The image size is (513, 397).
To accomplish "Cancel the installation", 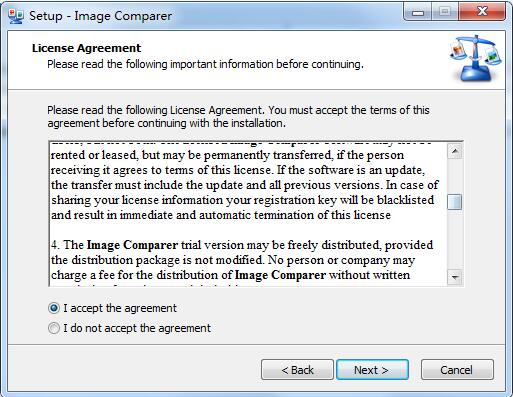I will pos(457,370).
